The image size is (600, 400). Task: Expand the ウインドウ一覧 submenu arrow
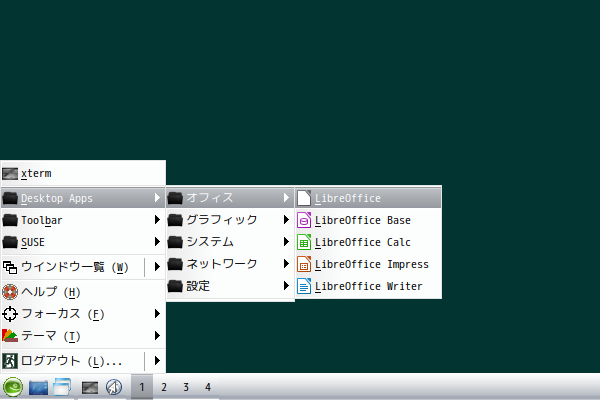pyautogui.click(x=157, y=266)
